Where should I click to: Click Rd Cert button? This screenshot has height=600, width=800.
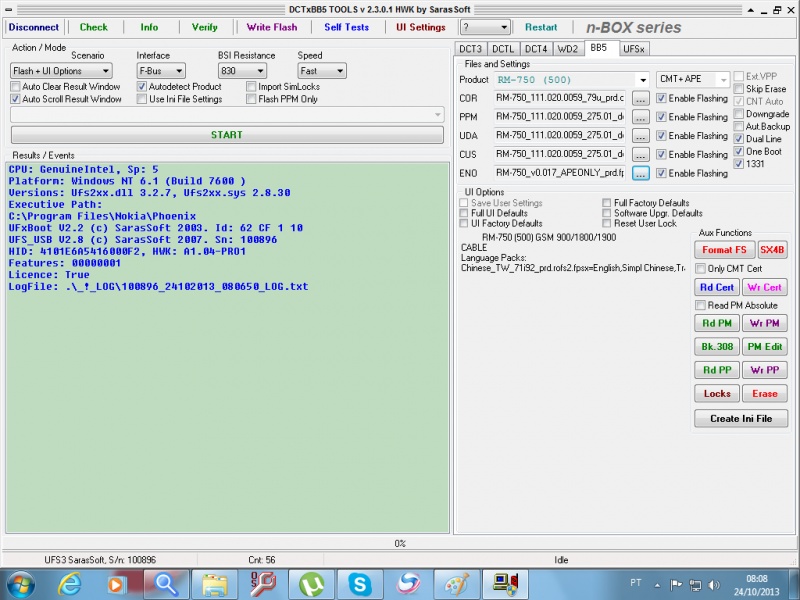coord(717,287)
